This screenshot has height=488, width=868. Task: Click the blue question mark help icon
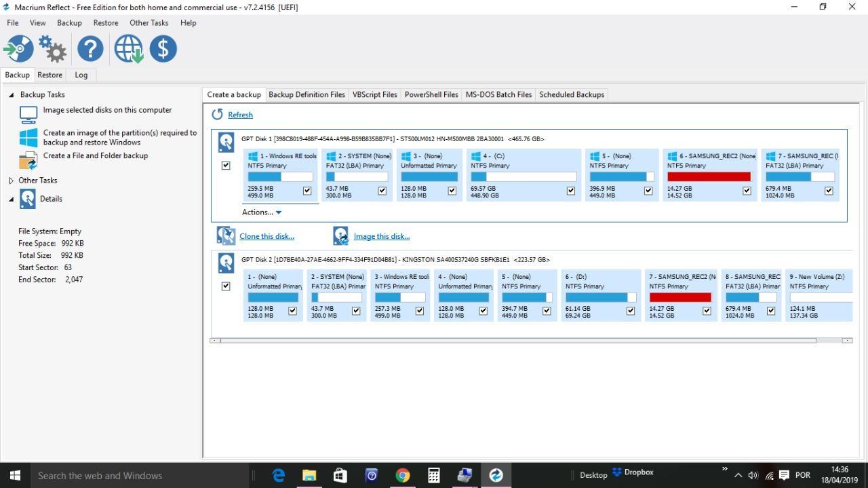pyautogui.click(x=90, y=49)
